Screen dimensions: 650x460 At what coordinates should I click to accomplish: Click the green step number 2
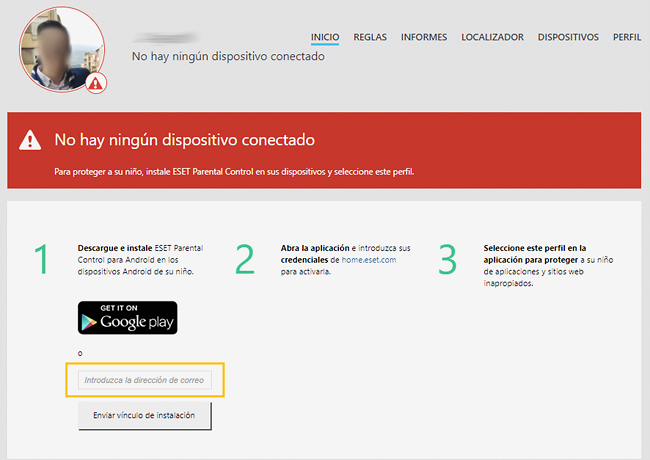click(244, 259)
